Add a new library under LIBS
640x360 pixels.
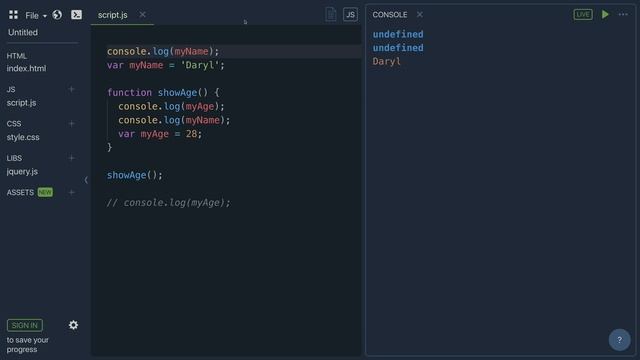(x=71, y=158)
